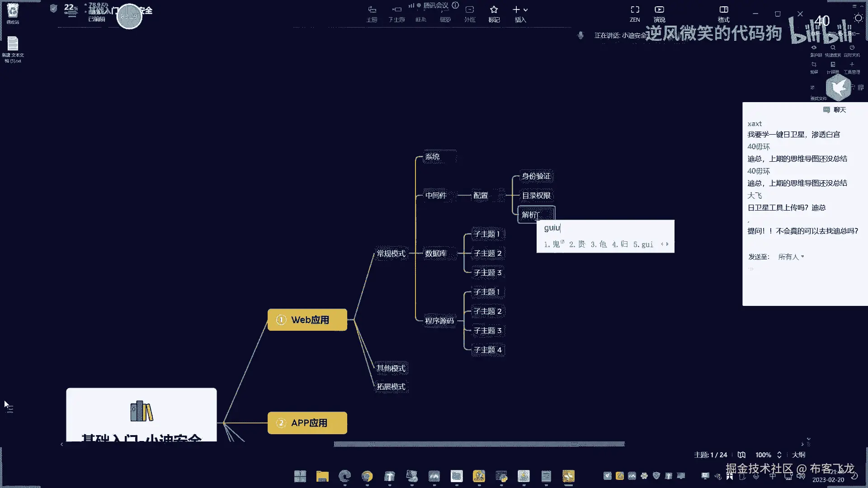Click the 外框 boundary toolbar icon

click(x=470, y=10)
